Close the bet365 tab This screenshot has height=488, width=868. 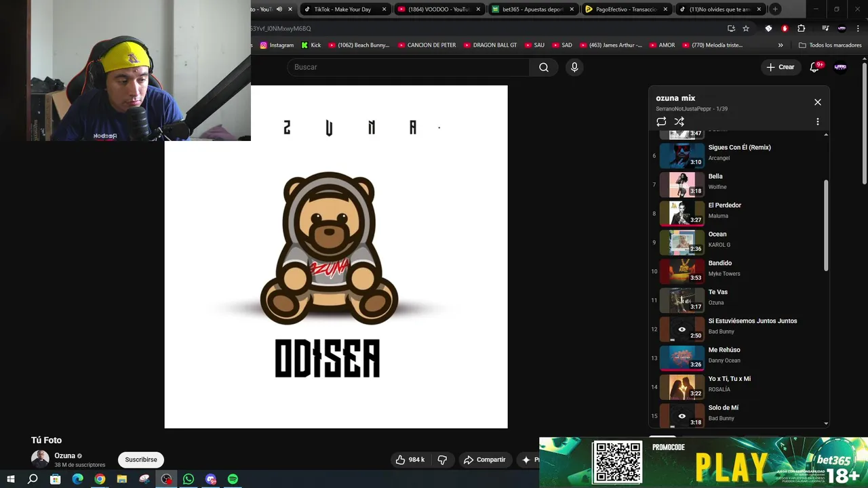coord(572,9)
